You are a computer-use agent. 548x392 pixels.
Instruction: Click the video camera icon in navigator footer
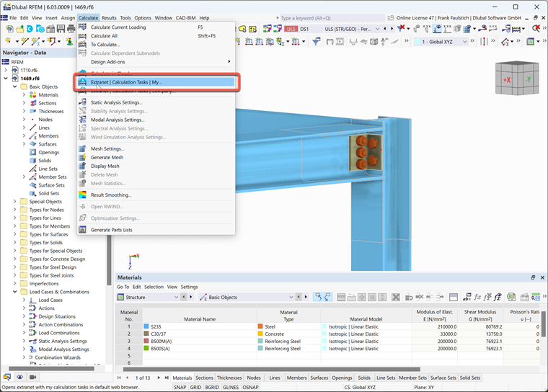tap(32, 378)
